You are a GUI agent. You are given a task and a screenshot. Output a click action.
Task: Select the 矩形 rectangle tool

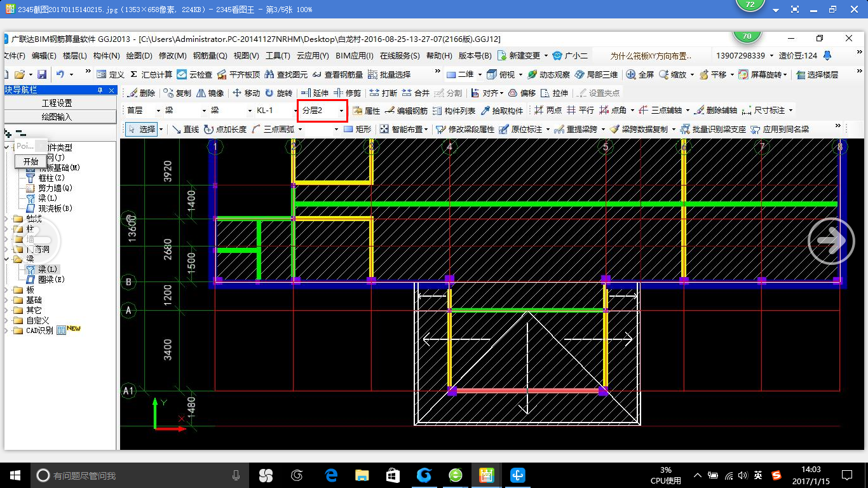357,129
